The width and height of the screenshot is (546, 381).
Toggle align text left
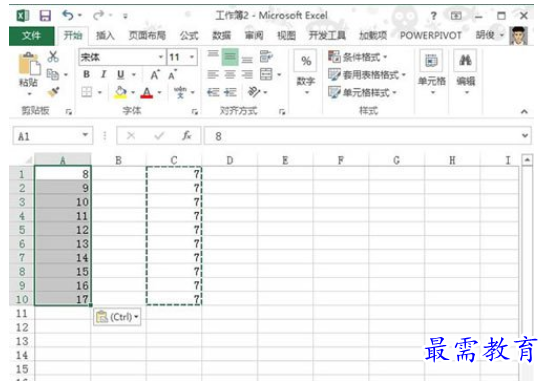213,74
